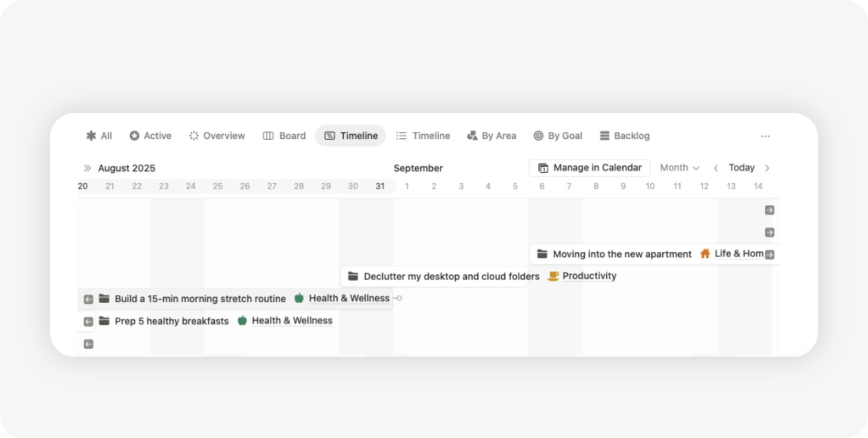Click the topmost right arrow at timeline edge
Image resolution: width=868 pixels, height=438 pixels.
pos(769,210)
